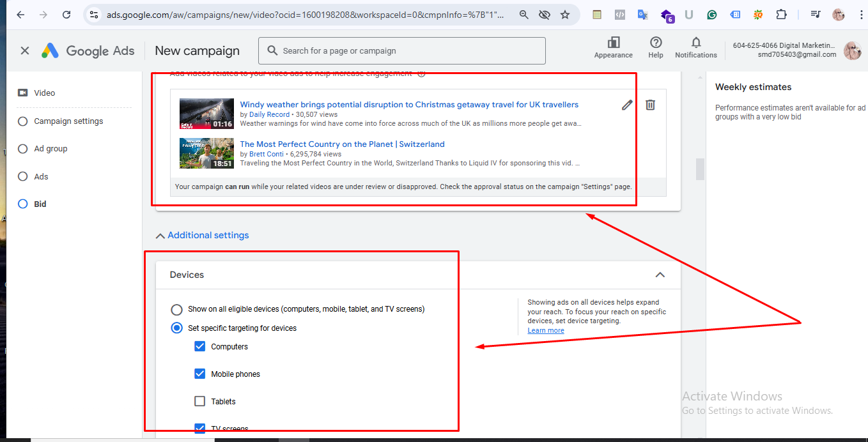Screen dimensions: 868x442
Task: Open the Help icon
Action: [x=655, y=43]
